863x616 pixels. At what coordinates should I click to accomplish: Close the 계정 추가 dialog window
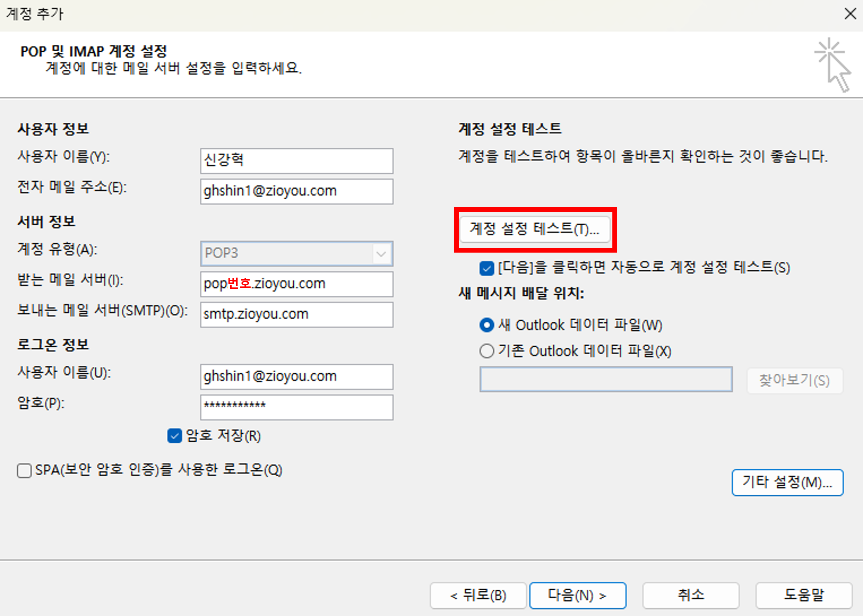[850, 14]
